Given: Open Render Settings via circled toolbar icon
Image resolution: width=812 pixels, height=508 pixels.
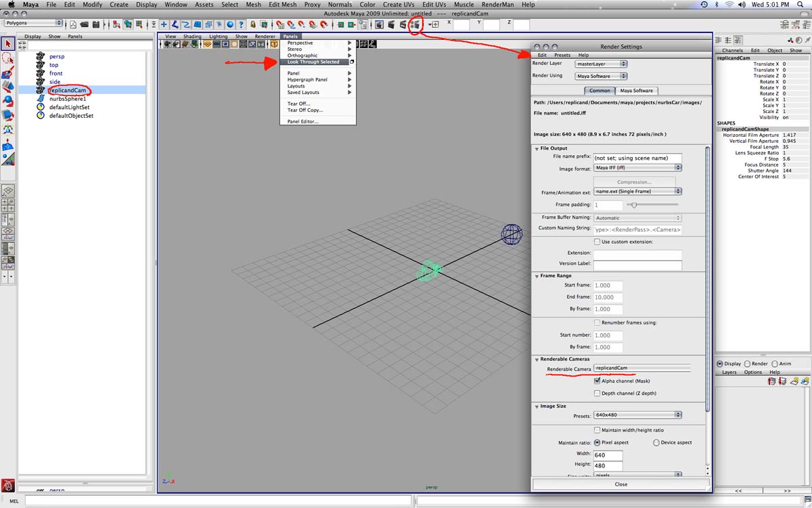Looking at the screenshot, I should tap(415, 24).
